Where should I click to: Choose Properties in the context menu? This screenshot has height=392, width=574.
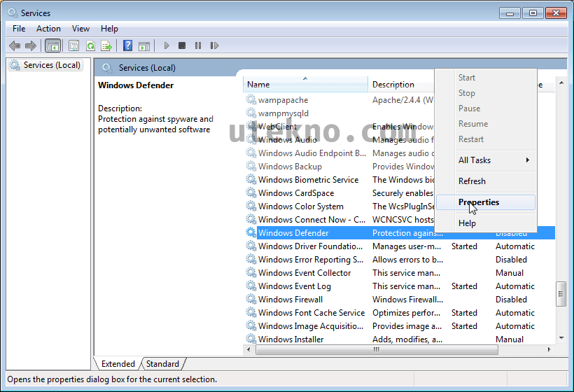coord(486,202)
